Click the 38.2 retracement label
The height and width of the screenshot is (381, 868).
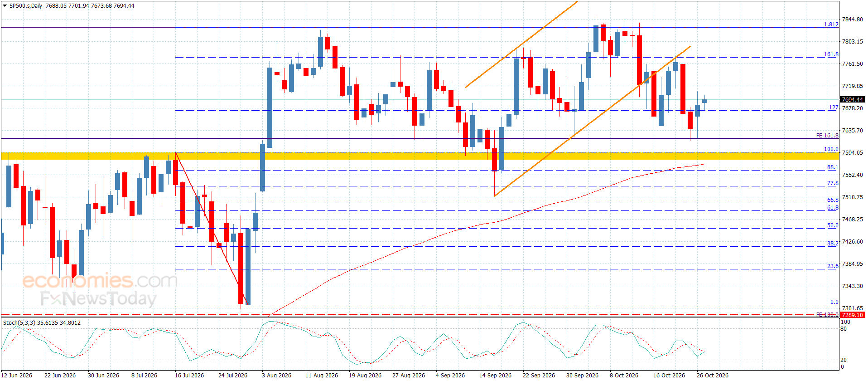pos(833,244)
